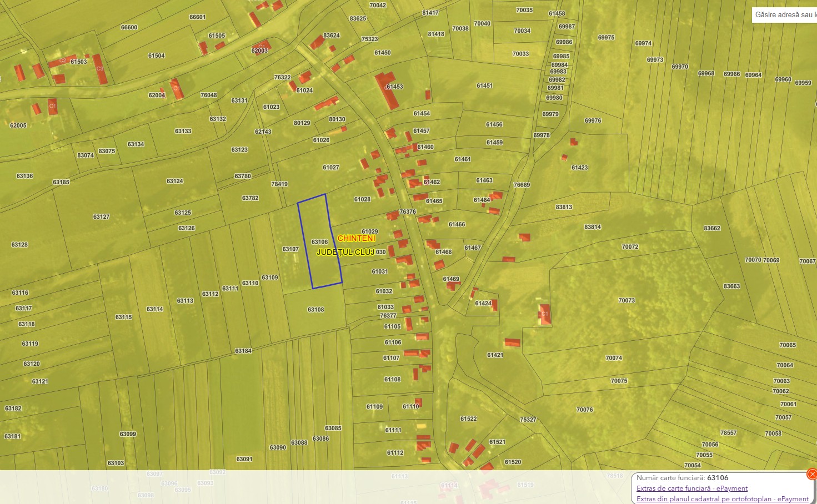Click the Găsire adresă search field
Viewport: 817px width, 504px height.
pos(784,15)
